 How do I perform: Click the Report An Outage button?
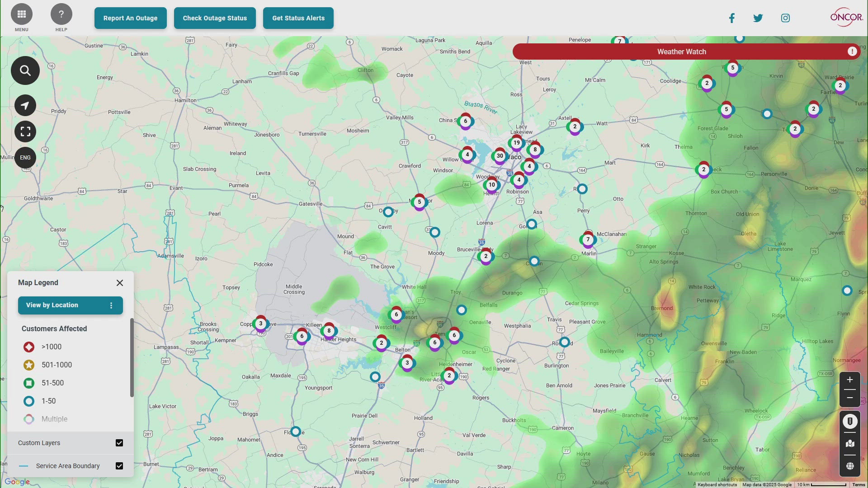(x=130, y=18)
